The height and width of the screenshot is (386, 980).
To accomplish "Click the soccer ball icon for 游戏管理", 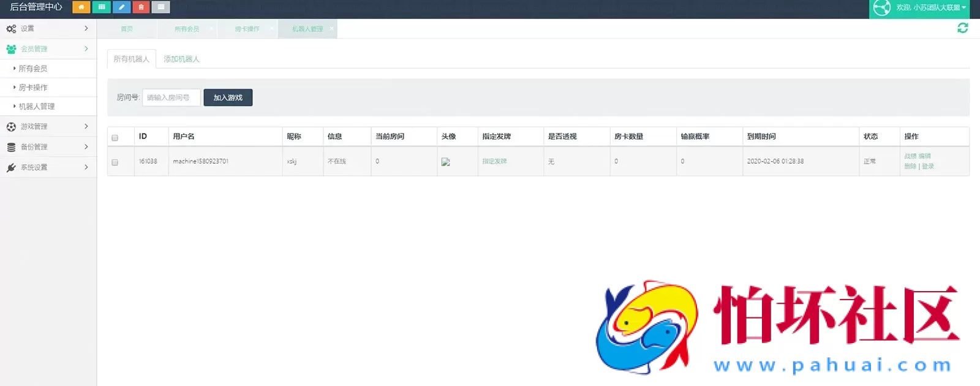I will tap(11, 127).
